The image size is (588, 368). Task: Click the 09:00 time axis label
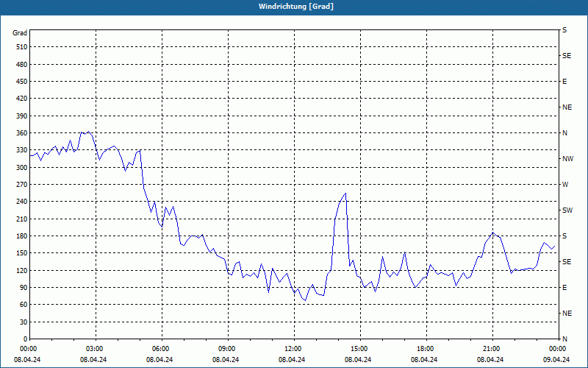pyautogui.click(x=227, y=349)
